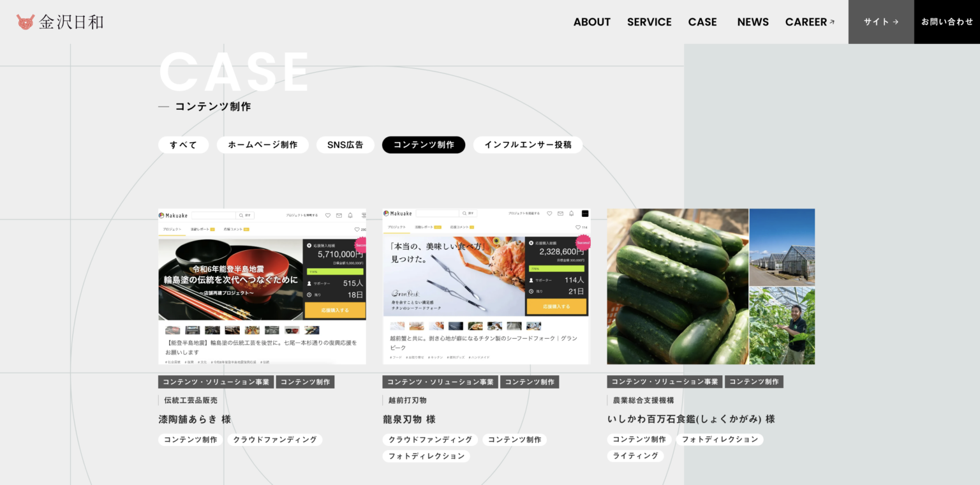Click the クラウドファンディング tag under 漆陶舗あらき
The height and width of the screenshot is (485, 980).
(x=274, y=440)
